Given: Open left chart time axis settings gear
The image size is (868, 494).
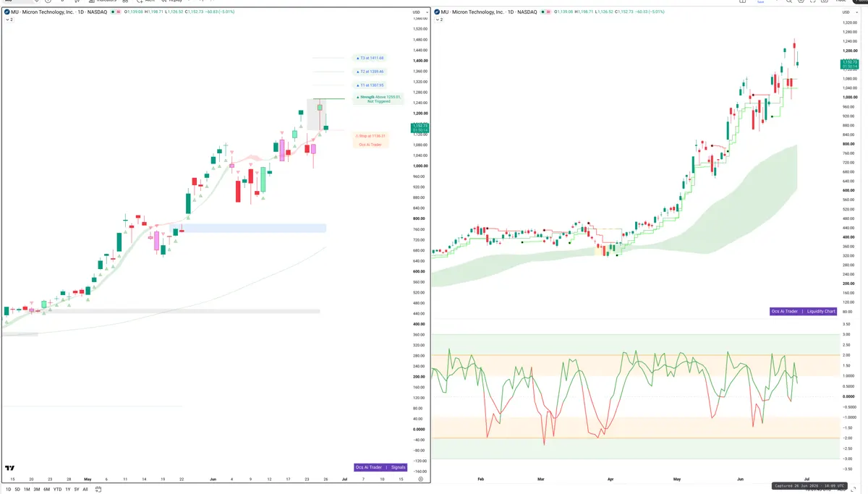Looking at the screenshot, I should coord(420,479).
